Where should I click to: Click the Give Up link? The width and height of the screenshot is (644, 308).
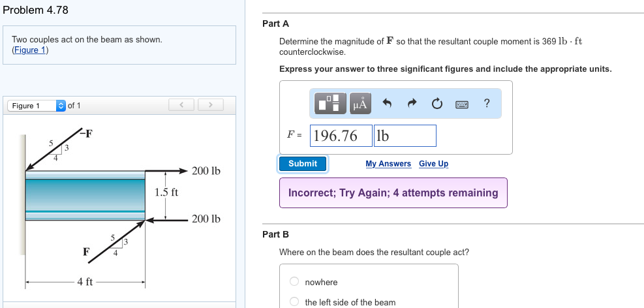(433, 163)
